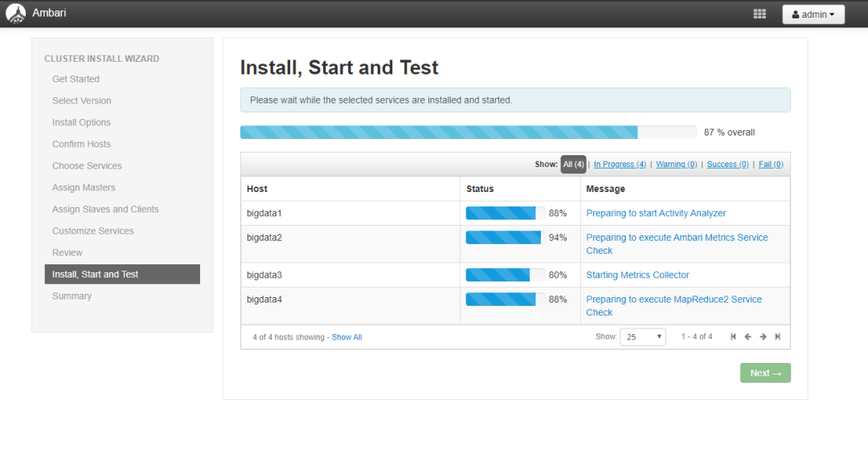
Task: Filter hosts by Fail (0)
Action: tap(771, 165)
